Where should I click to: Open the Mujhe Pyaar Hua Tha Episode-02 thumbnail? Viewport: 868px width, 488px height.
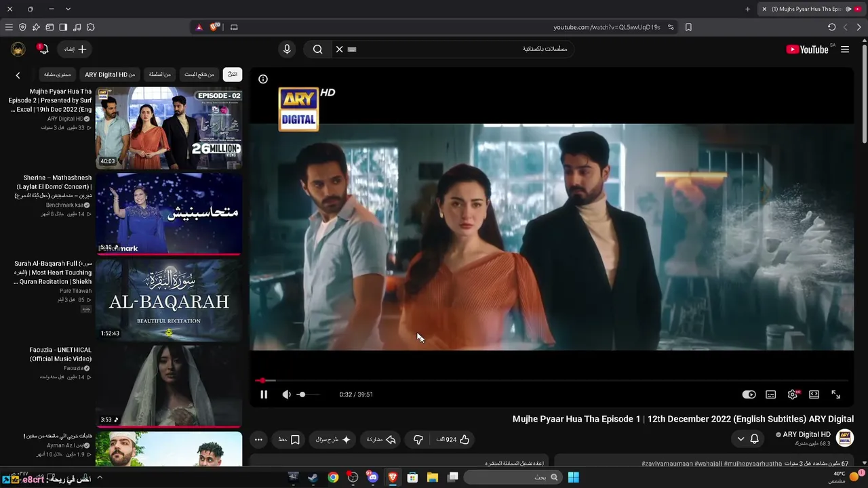click(x=169, y=127)
